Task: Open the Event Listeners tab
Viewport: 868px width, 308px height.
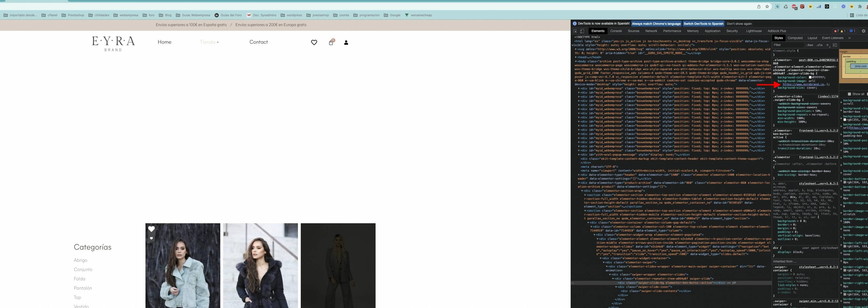Action: pos(833,38)
